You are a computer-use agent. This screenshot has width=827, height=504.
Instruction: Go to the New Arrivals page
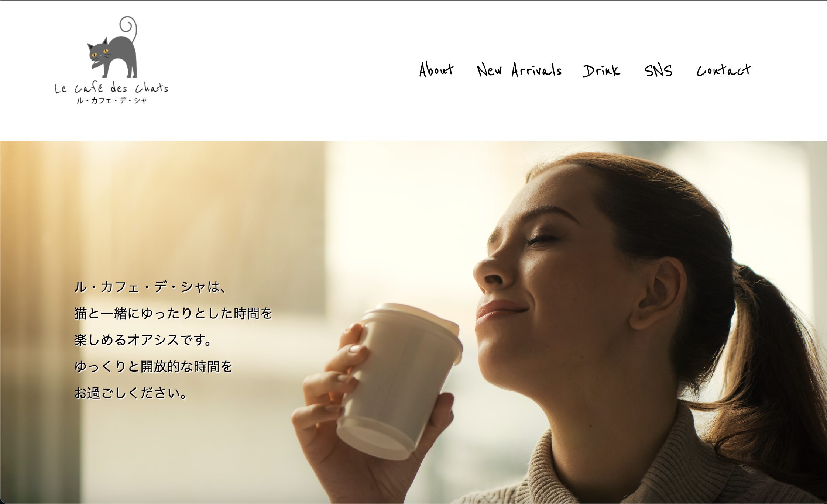519,70
